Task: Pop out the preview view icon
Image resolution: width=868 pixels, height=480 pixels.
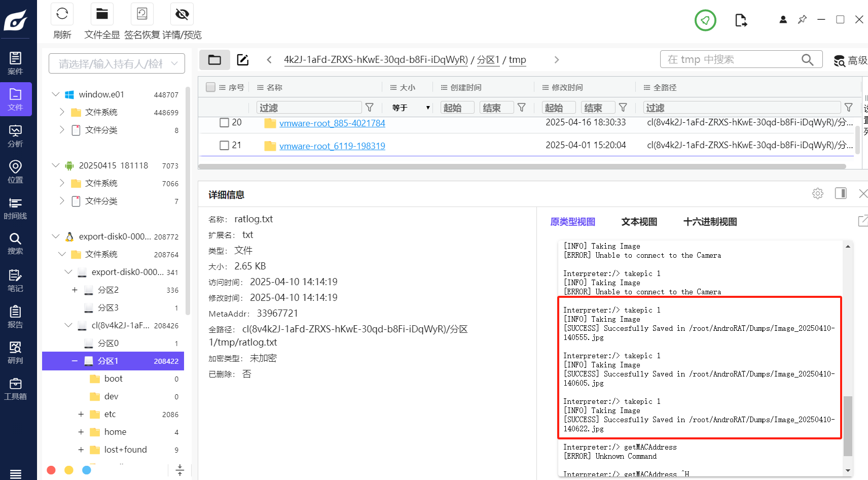Action: pyautogui.click(x=862, y=220)
